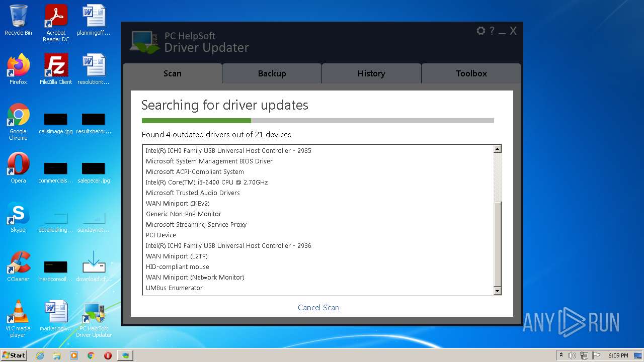Open the media player taskbar icon
This screenshot has width=644, height=362.
[74, 355]
